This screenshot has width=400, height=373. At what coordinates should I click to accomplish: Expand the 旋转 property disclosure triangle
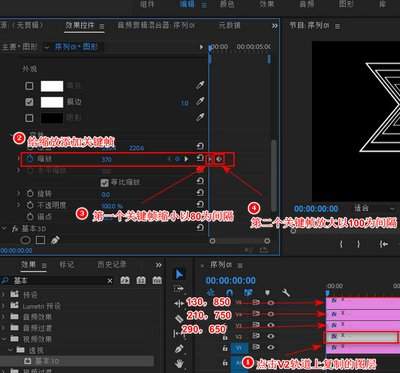click(19, 193)
